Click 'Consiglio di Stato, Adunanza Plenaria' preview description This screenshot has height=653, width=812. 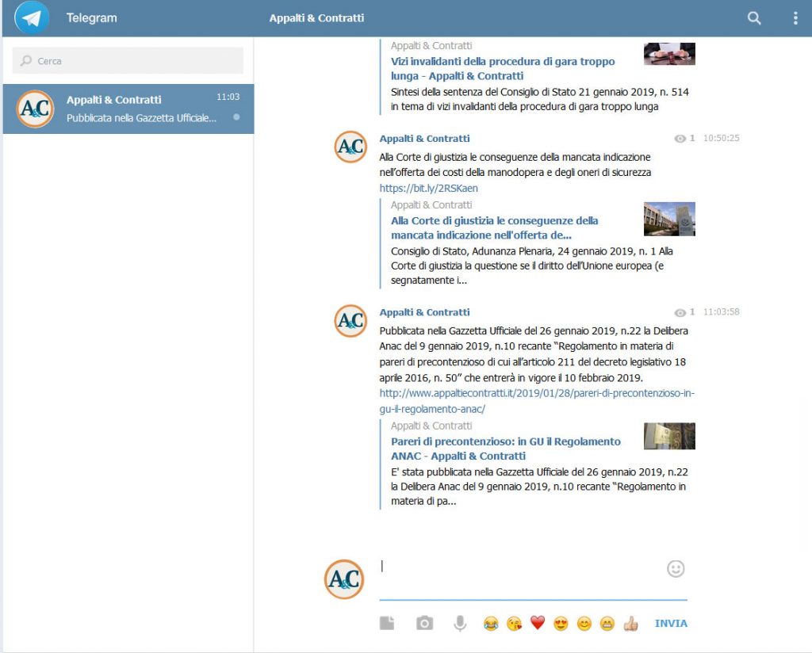click(532, 265)
